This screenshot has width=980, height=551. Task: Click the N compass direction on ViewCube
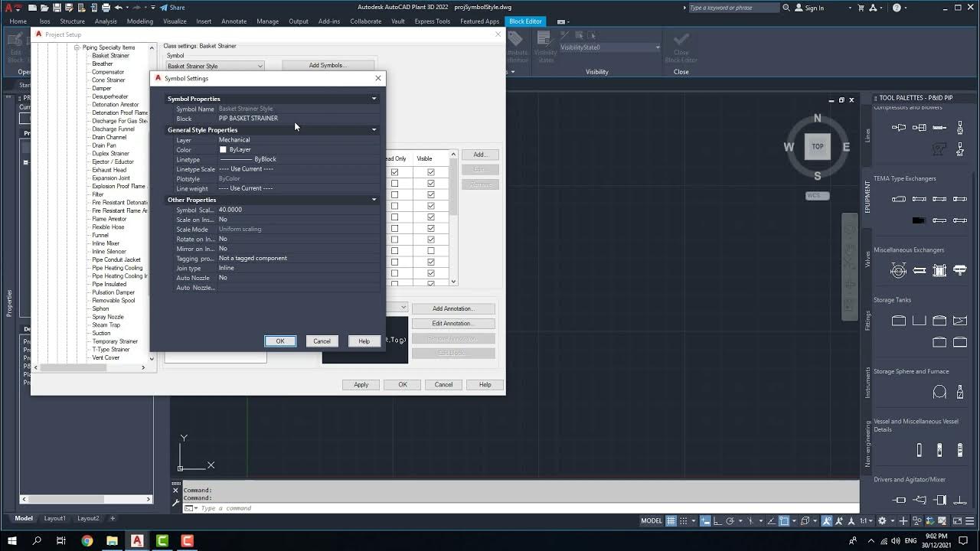click(817, 118)
